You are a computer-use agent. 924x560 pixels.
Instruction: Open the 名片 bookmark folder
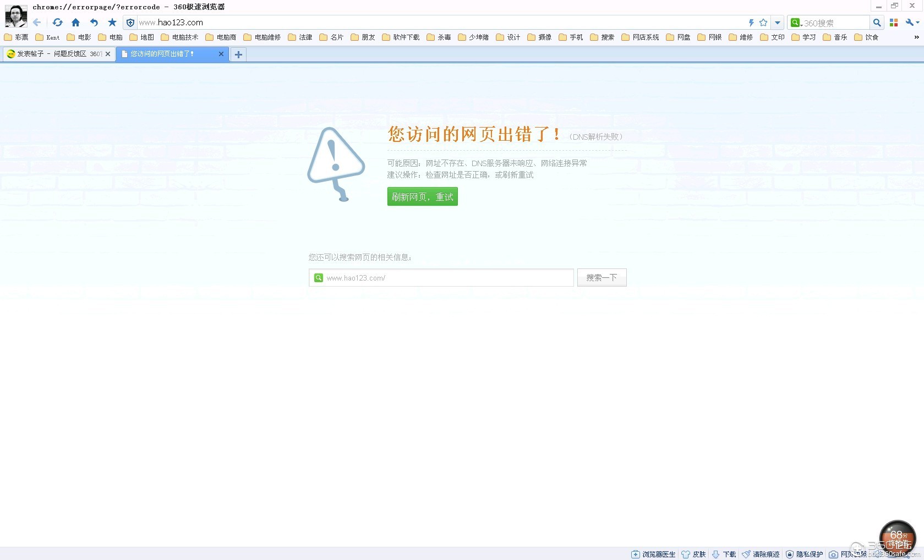tap(331, 37)
